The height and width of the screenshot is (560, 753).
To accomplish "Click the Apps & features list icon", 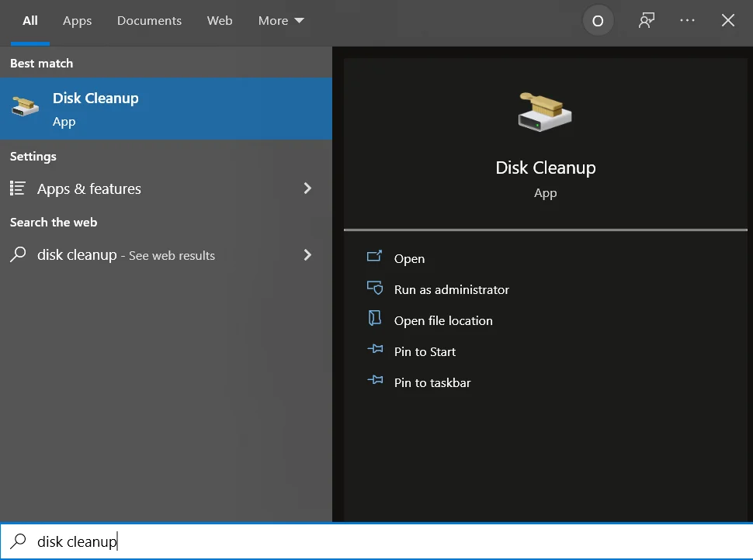I will 18,188.
